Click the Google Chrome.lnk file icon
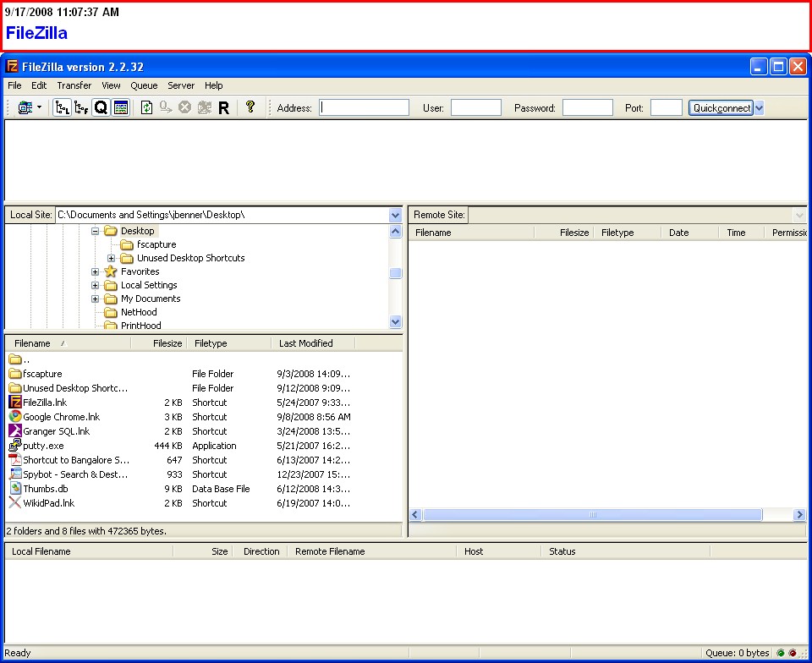 (x=15, y=417)
